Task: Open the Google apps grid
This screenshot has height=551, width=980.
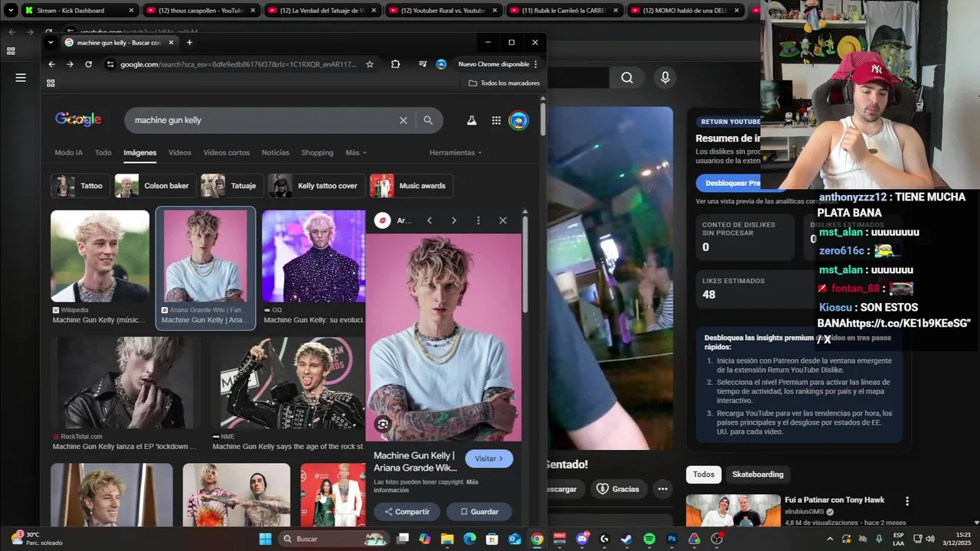Action: point(496,120)
